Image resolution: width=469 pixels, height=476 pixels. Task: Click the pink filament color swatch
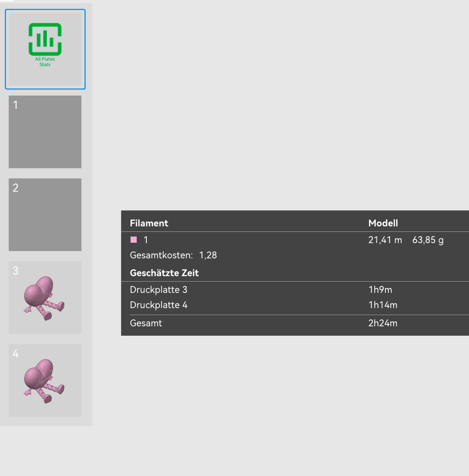(134, 240)
